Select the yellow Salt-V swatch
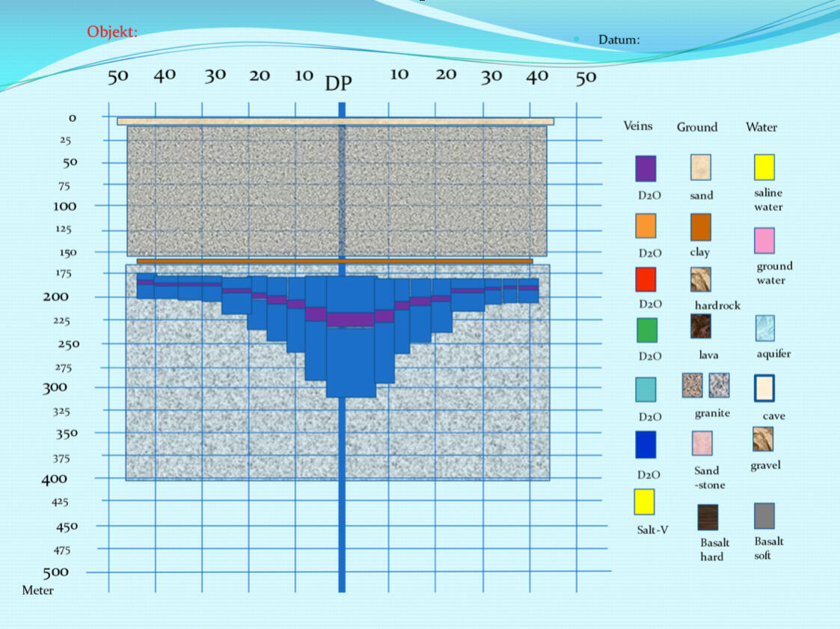The height and width of the screenshot is (629, 840). coord(644,502)
